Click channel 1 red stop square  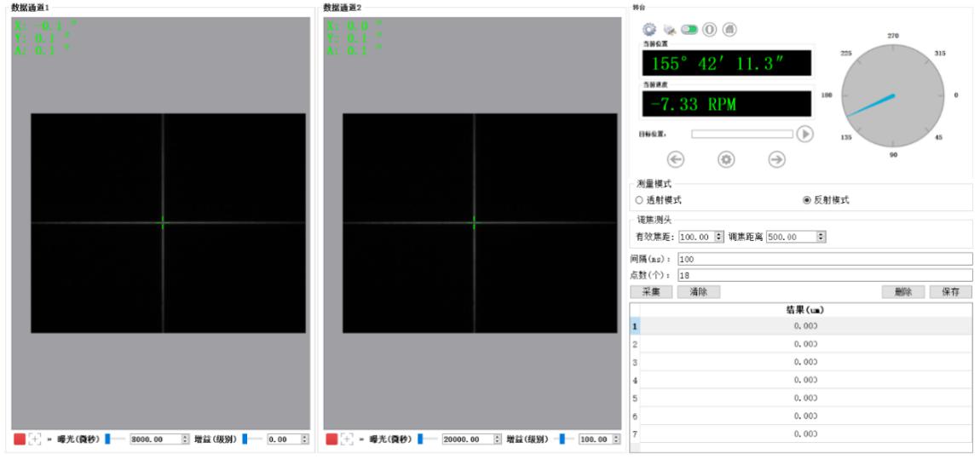(20, 439)
